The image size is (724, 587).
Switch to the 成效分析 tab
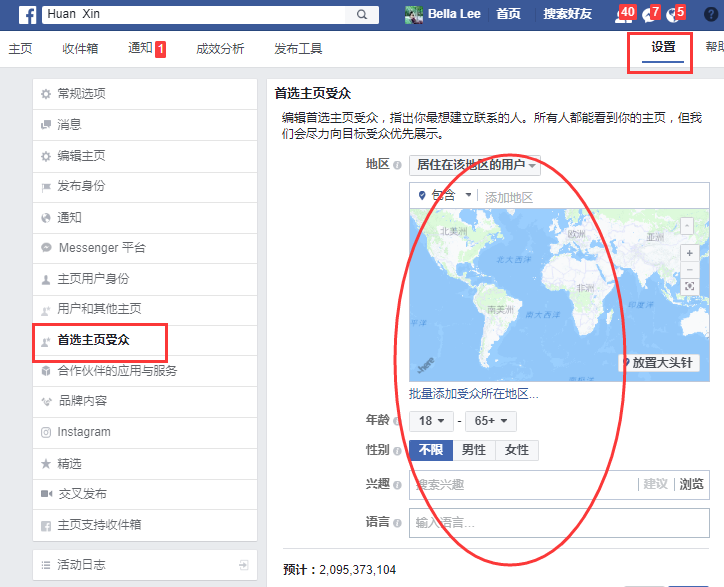click(x=220, y=48)
